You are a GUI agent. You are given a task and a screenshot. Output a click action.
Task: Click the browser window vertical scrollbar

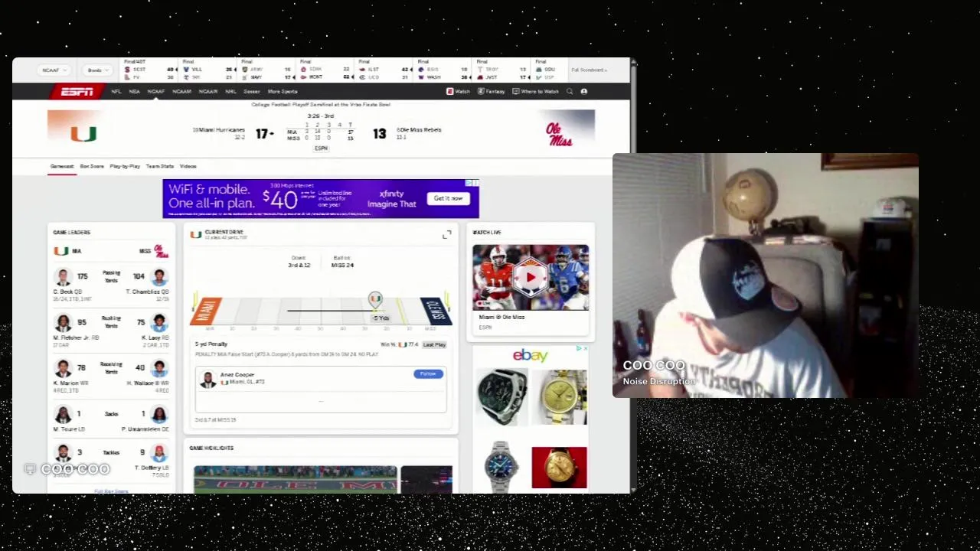633,275
